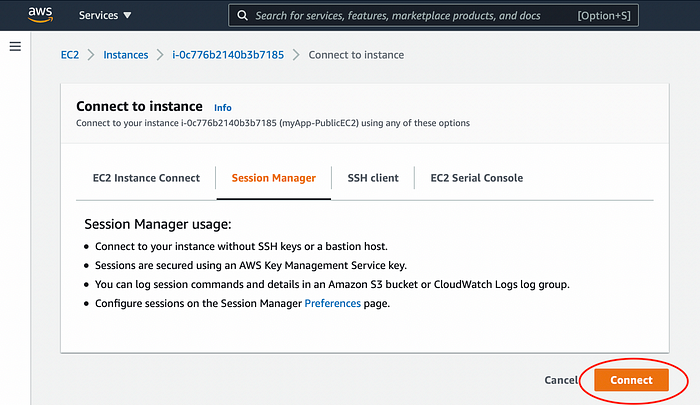
Task: Open the Info link beside heading
Action: tap(222, 108)
